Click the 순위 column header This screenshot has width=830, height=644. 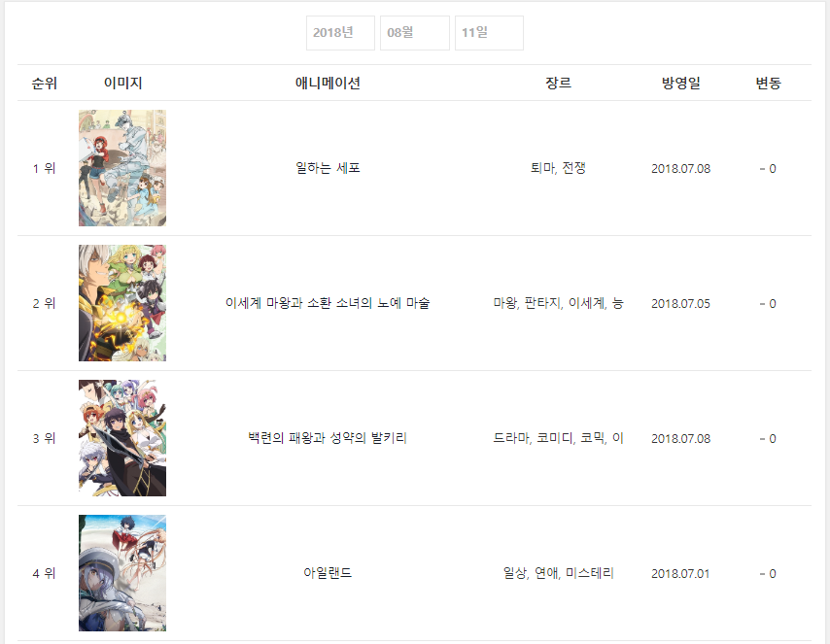tap(45, 84)
